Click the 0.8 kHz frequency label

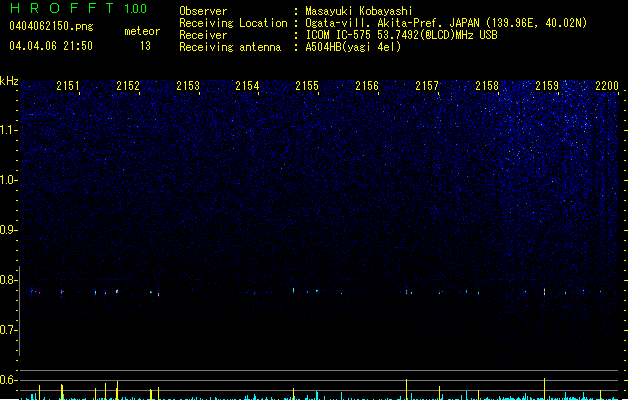8,280
